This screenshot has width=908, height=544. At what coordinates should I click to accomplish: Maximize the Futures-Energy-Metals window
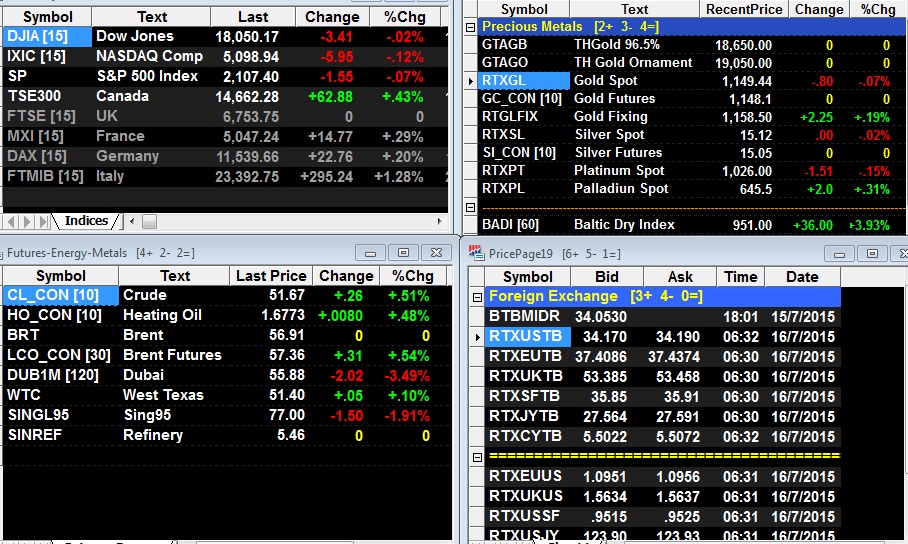404,253
